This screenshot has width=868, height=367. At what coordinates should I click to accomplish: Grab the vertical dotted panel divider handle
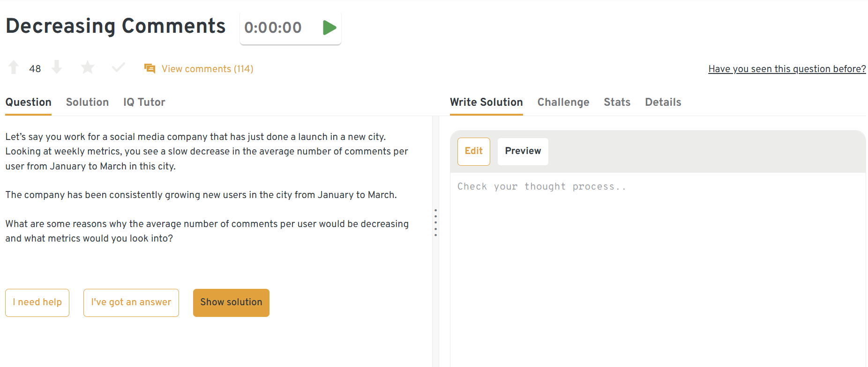435,222
